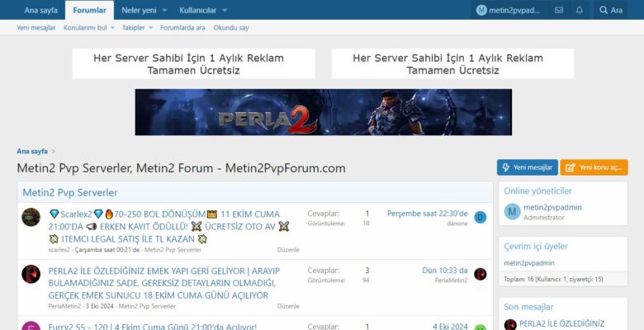Screen dimensions: 644x330
Task: Open danone last poster avatar
Action: pos(481,217)
